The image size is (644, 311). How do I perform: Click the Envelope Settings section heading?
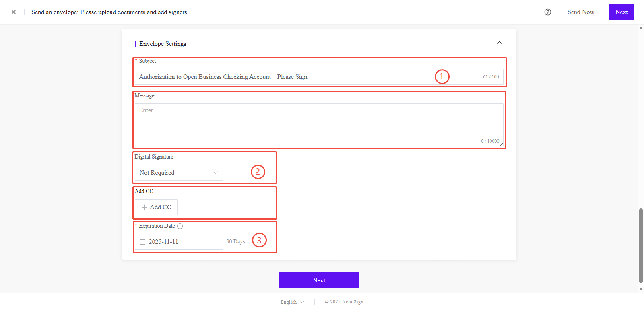click(163, 44)
